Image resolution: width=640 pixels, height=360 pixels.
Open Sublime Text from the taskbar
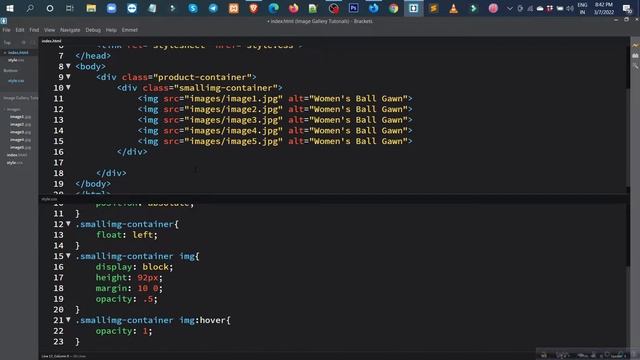point(433,8)
